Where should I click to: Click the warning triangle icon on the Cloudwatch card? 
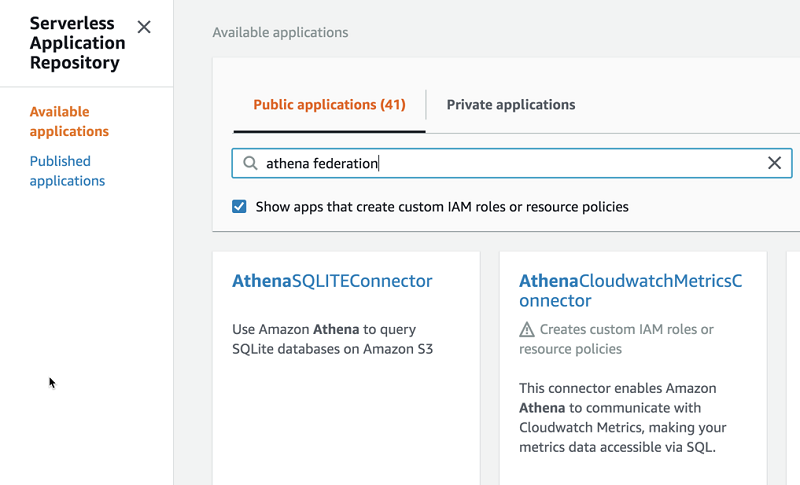[527, 329]
